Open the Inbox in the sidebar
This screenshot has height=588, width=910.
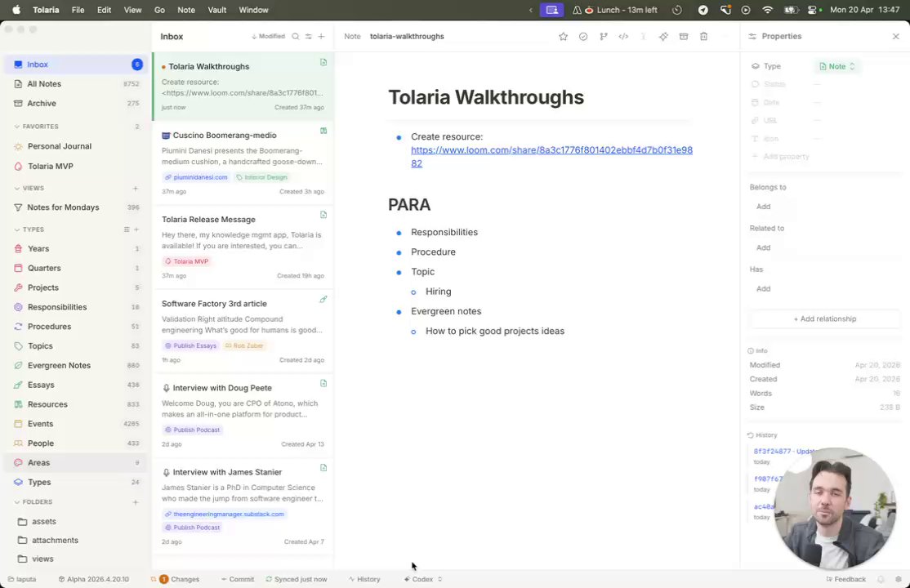pyautogui.click(x=75, y=65)
